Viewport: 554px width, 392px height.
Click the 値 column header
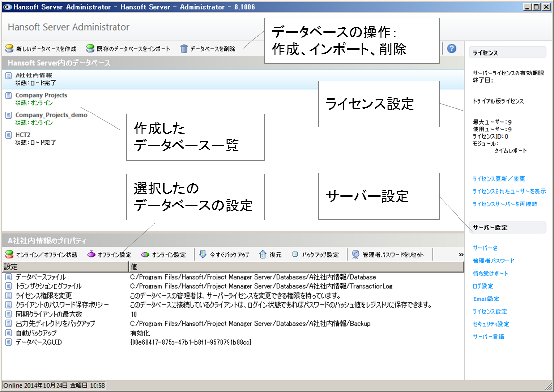point(296,267)
